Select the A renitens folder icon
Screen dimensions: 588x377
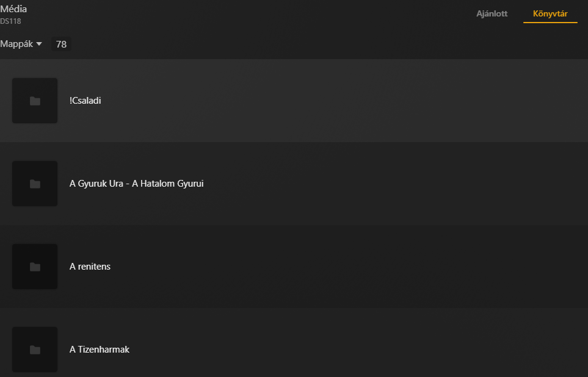[x=35, y=267]
